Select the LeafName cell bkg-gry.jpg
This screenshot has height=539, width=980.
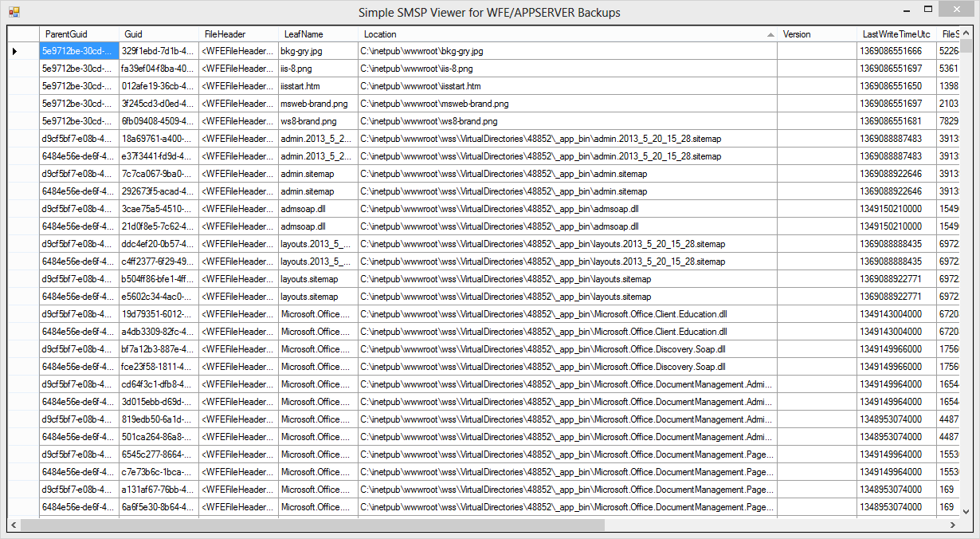pos(318,51)
